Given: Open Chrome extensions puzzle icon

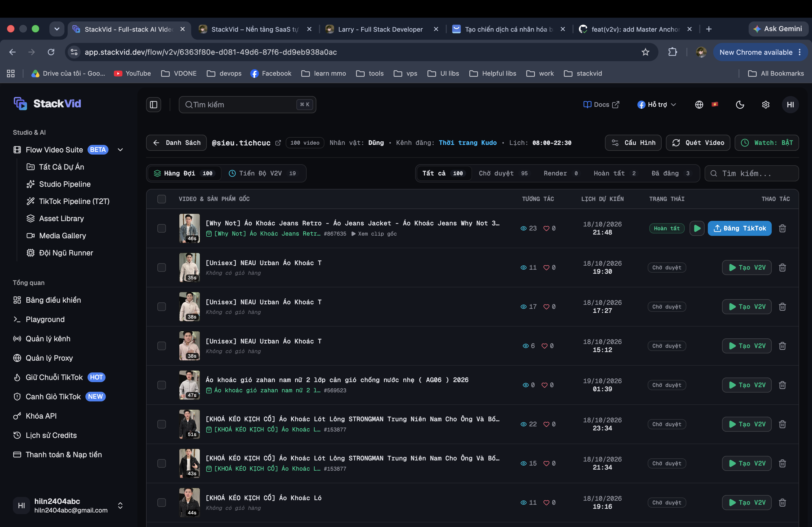Looking at the screenshot, I should point(672,52).
